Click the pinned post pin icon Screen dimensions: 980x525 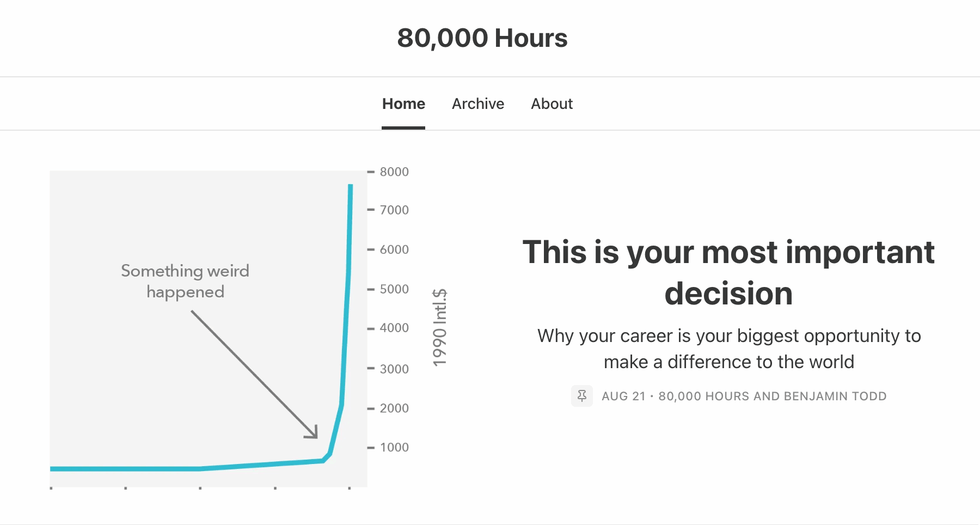point(581,396)
